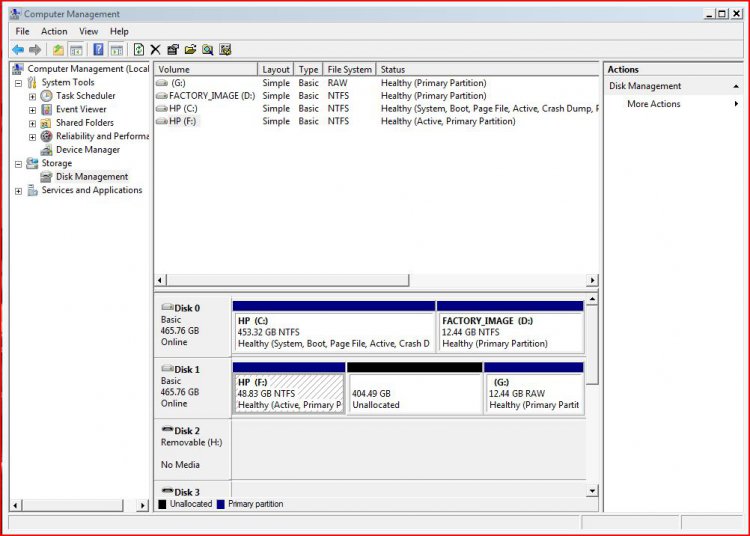
Task: Select Disk Management in the tree
Action: coord(92,177)
